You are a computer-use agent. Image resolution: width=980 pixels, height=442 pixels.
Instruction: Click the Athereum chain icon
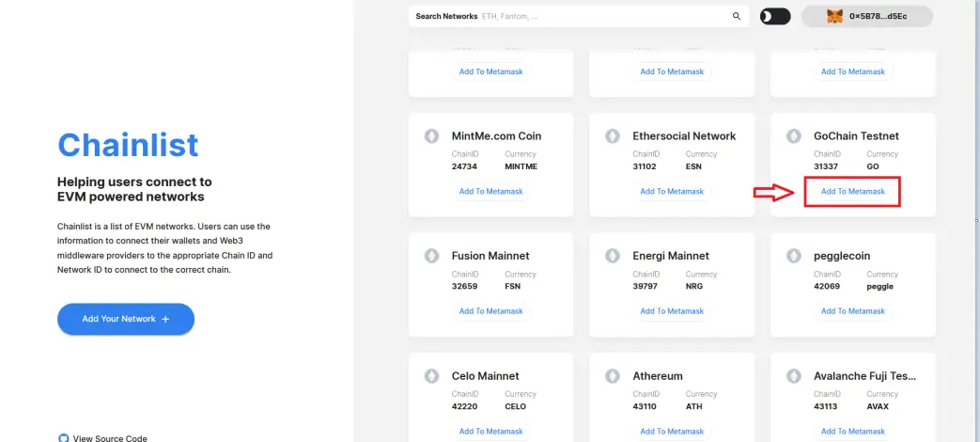pyautogui.click(x=613, y=376)
